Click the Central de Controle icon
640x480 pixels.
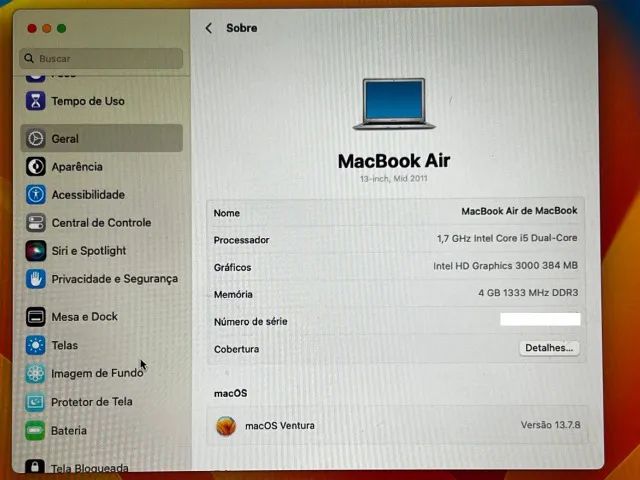pyautogui.click(x=36, y=223)
